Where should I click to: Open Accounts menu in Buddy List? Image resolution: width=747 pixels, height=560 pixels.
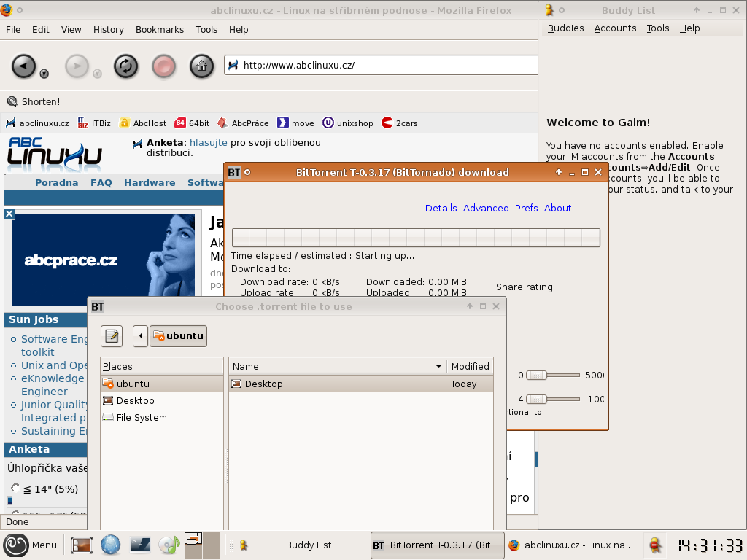click(x=615, y=28)
